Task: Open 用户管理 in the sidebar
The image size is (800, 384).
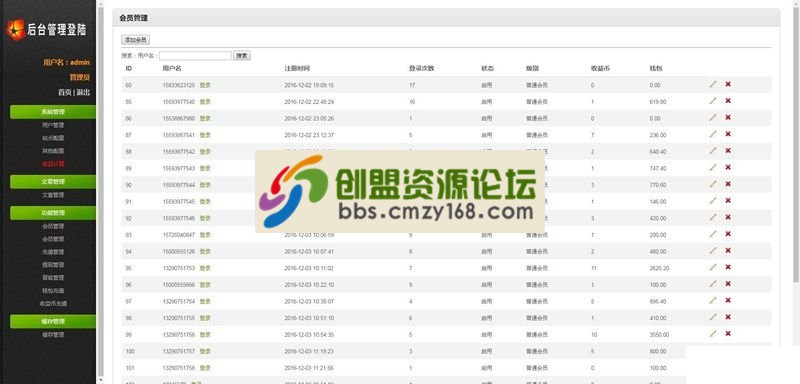Action: pyautogui.click(x=53, y=125)
